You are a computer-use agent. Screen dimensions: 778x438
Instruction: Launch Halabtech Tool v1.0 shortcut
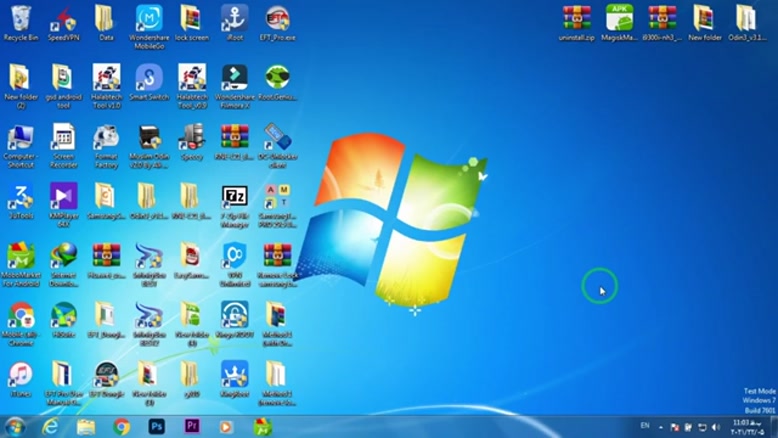[x=106, y=86]
